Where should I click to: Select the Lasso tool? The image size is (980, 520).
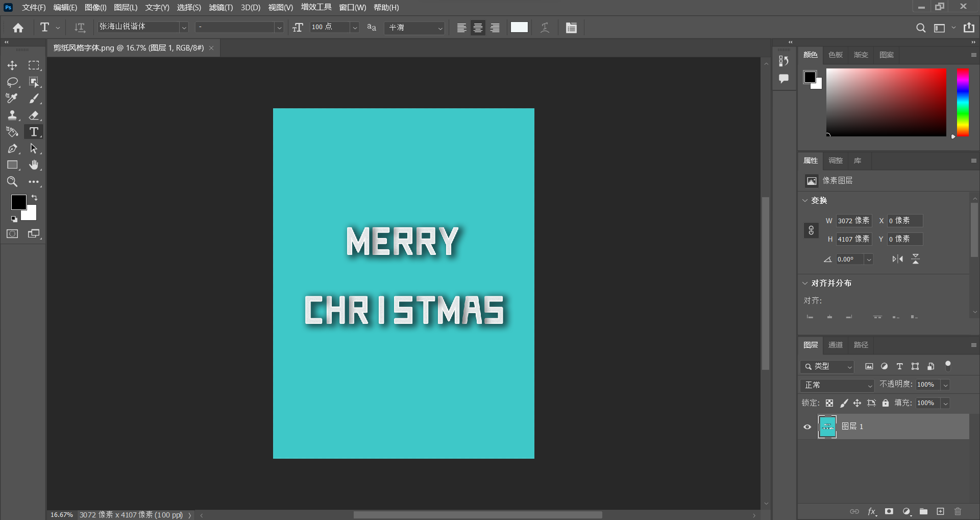click(x=12, y=82)
